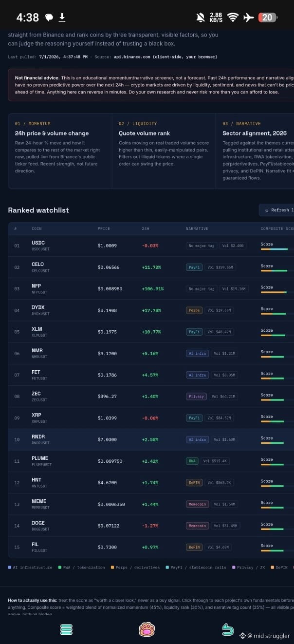The height and width of the screenshot is (644, 294).
Task: Click the Privacy / ZK legend item
Action: (x=250, y=568)
